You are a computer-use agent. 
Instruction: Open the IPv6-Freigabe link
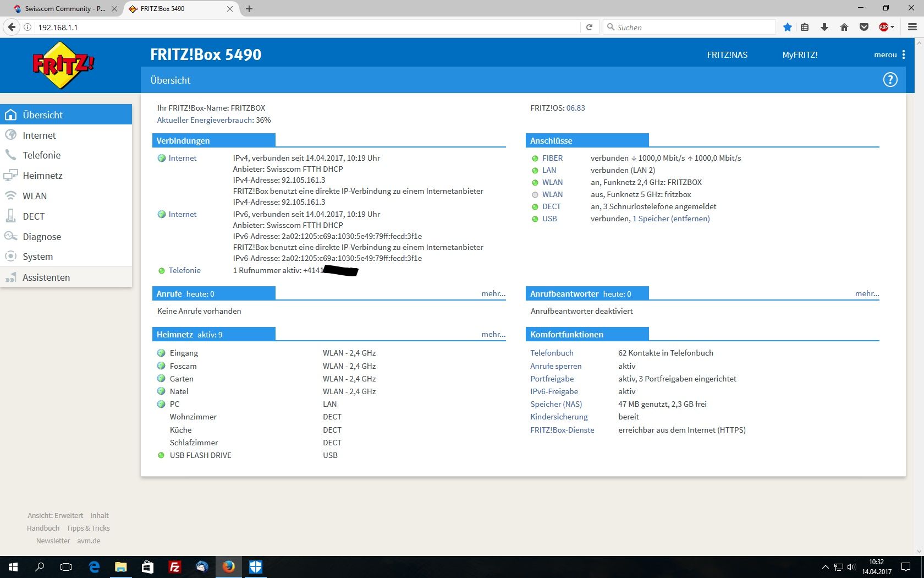pyautogui.click(x=554, y=391)
